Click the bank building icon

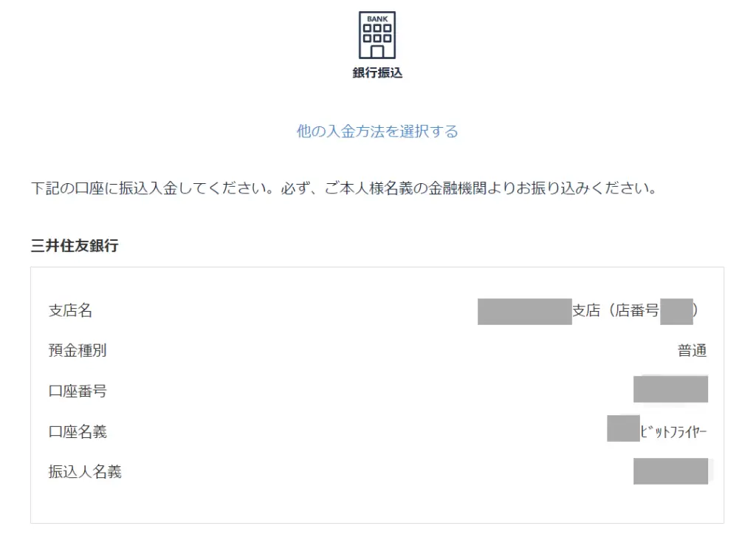tap(377, 35)
